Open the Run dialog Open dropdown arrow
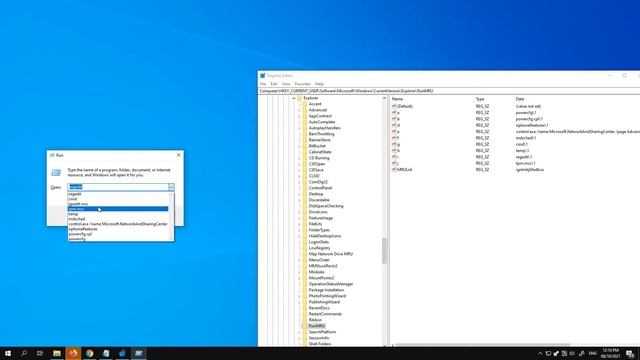Image resolution: width=640 pixels, height=360 pixels. [x=171, y=187]
